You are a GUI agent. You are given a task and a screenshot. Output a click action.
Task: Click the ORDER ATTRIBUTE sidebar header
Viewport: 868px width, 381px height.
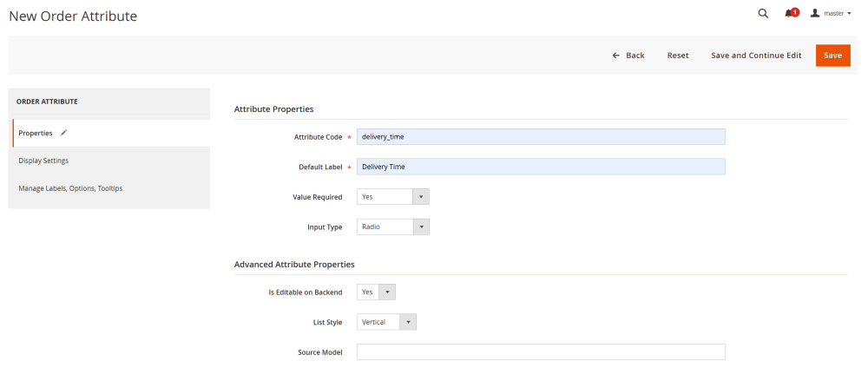coord(47,102)
